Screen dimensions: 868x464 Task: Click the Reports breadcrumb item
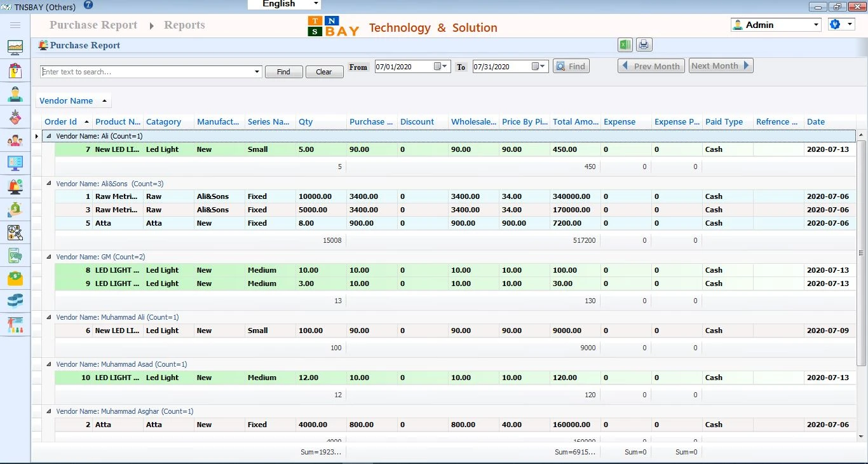tap(184, 25)
